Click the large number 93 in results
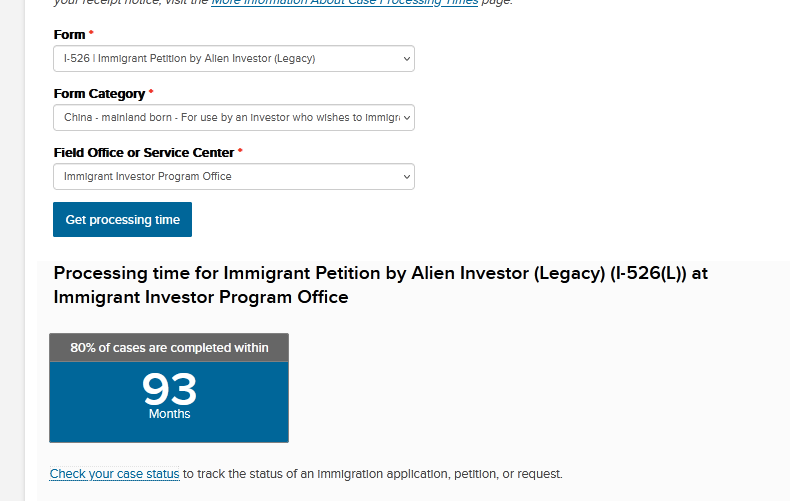This screenshot has width=792, height=501. [x=169, y=388]
